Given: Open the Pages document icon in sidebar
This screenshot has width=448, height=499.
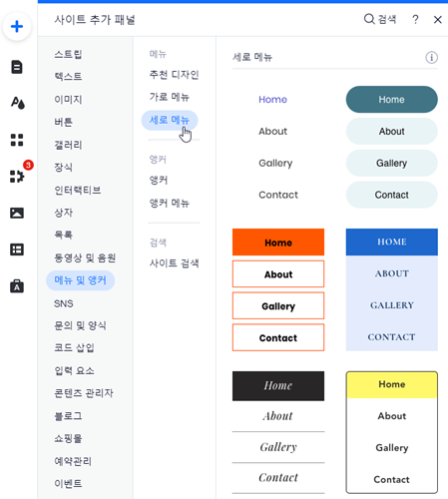Looking at the screenshot, I should point(17,67).
